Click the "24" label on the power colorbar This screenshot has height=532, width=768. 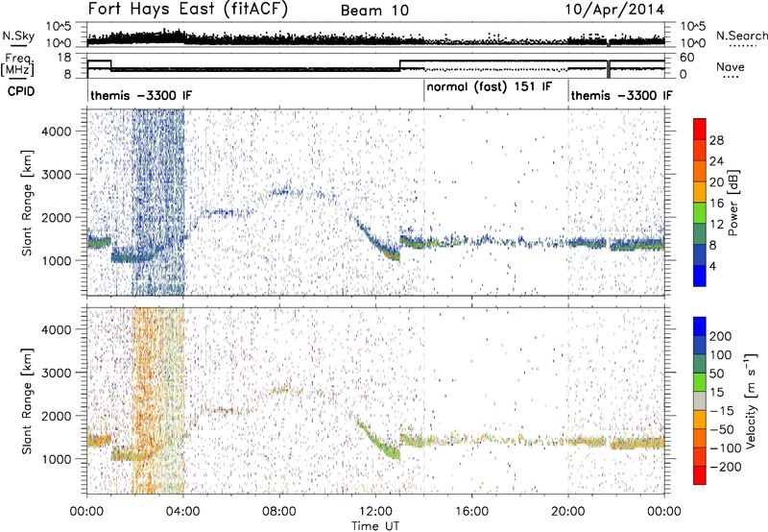(716, 161)
